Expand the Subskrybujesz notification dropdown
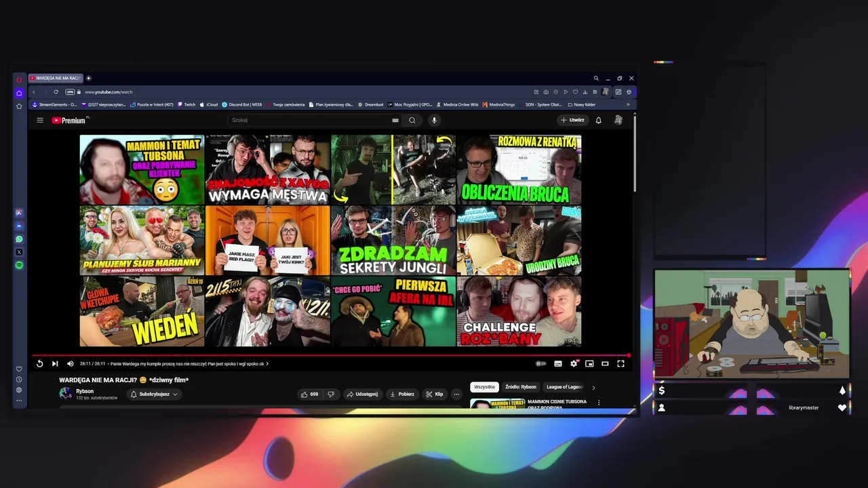The height and width of the screenshot is (488, 868). 154,394
